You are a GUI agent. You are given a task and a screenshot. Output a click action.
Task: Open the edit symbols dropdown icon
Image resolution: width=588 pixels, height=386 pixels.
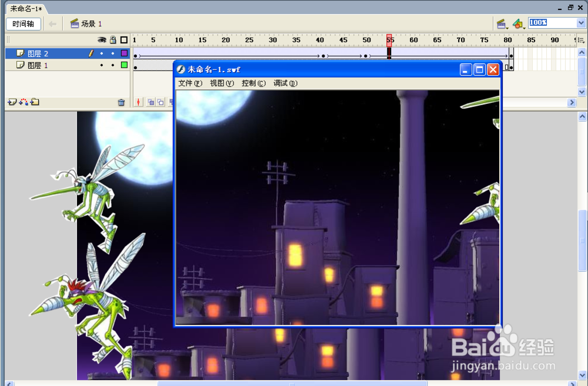pos(519,24)
